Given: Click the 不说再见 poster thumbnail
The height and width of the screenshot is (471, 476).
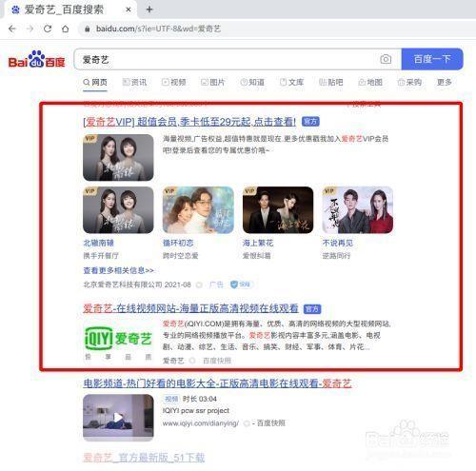Looking at the screenshot, I should pyautogui.click(x=358, y=210).
